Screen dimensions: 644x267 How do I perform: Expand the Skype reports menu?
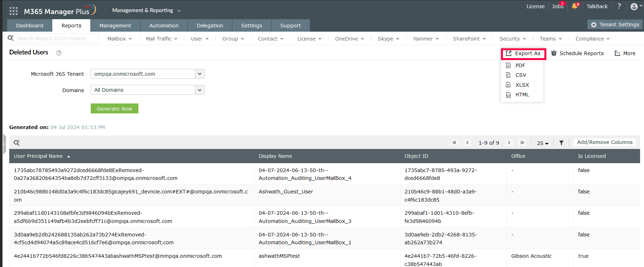[389, 39]
